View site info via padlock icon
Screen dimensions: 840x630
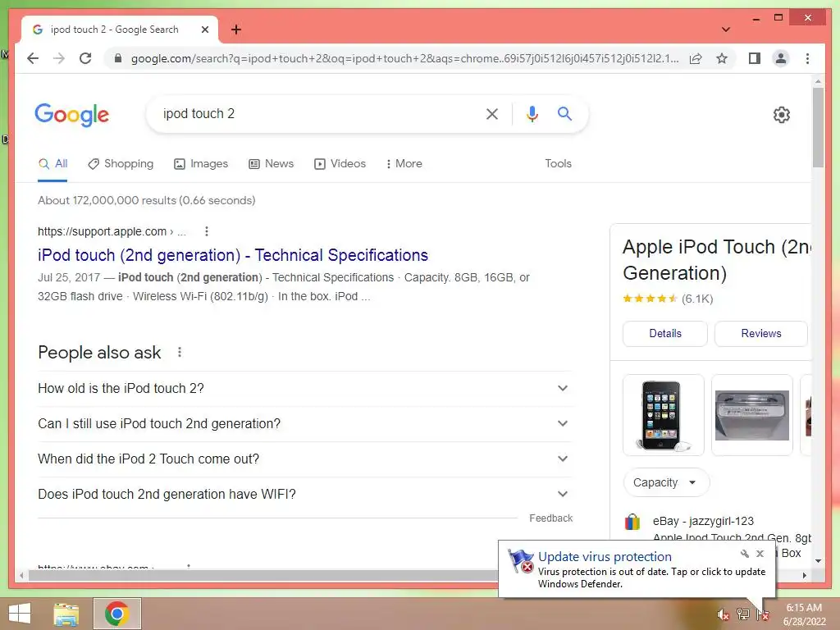(118, 58)
